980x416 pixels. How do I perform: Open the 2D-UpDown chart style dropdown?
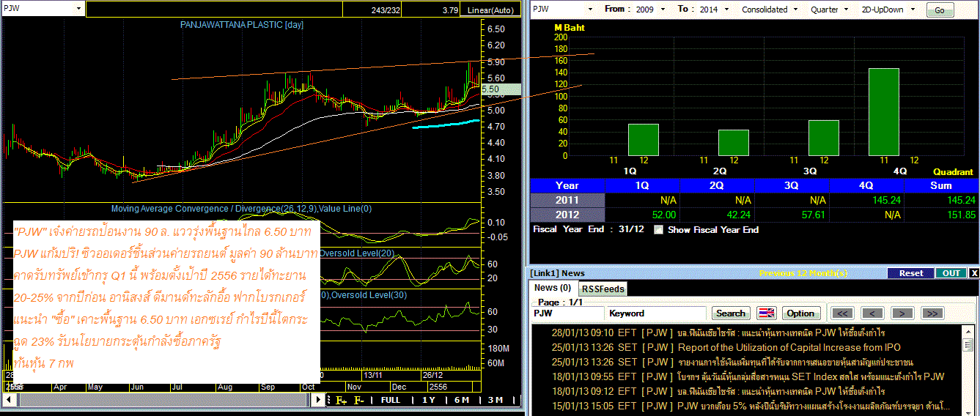tap(912, 9)
